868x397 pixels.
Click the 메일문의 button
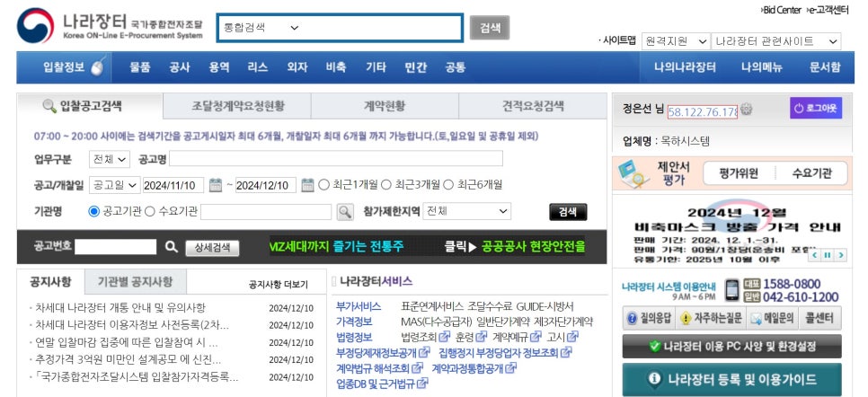click(x=772, y=318)
